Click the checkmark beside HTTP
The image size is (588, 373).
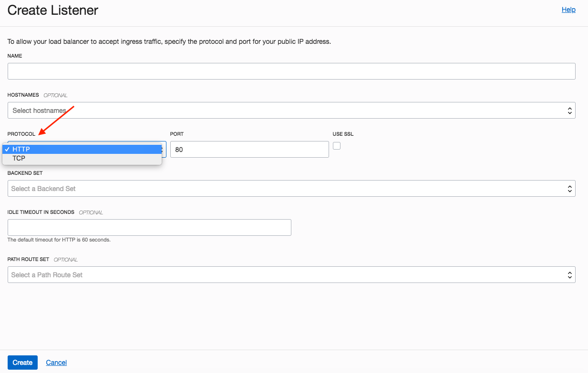(x=7, y=149)
